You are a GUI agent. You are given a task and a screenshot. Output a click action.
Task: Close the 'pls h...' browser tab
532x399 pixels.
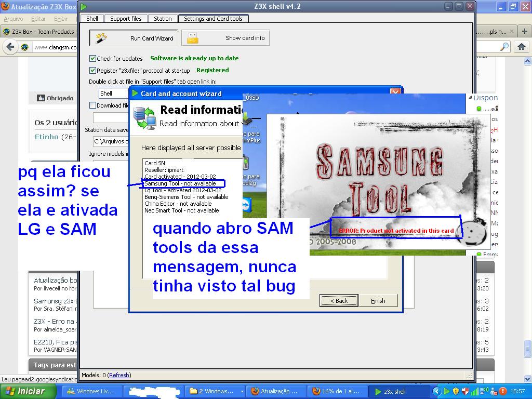512,32
